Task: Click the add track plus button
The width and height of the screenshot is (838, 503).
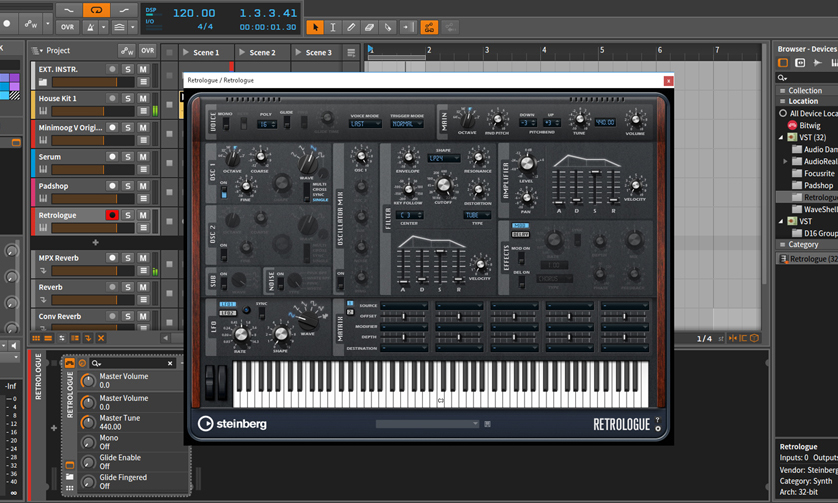Action: point(96,242)
